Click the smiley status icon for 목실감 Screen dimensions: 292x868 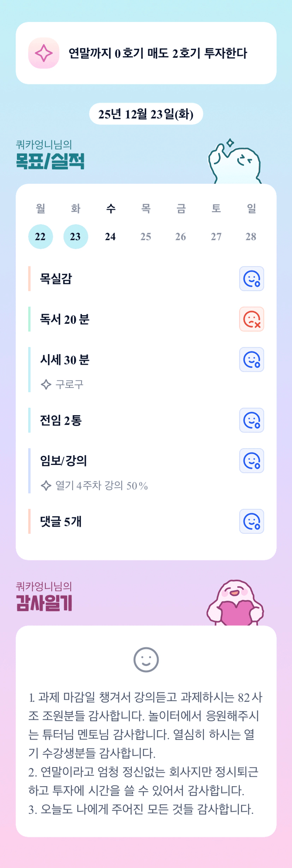[x=251, y=279]
